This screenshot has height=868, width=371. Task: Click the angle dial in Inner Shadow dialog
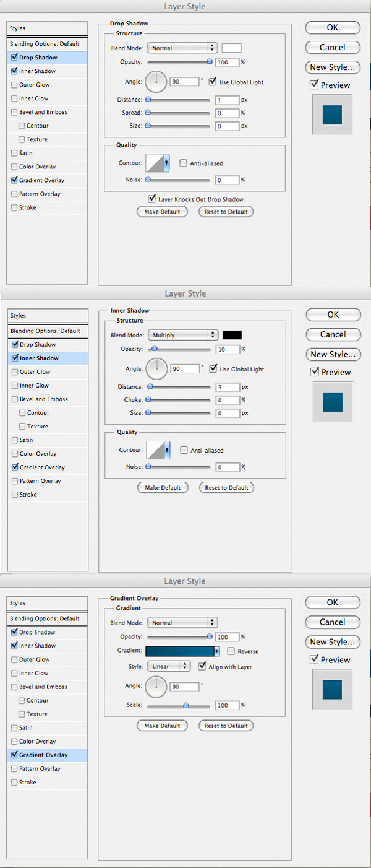coord(156,369)
